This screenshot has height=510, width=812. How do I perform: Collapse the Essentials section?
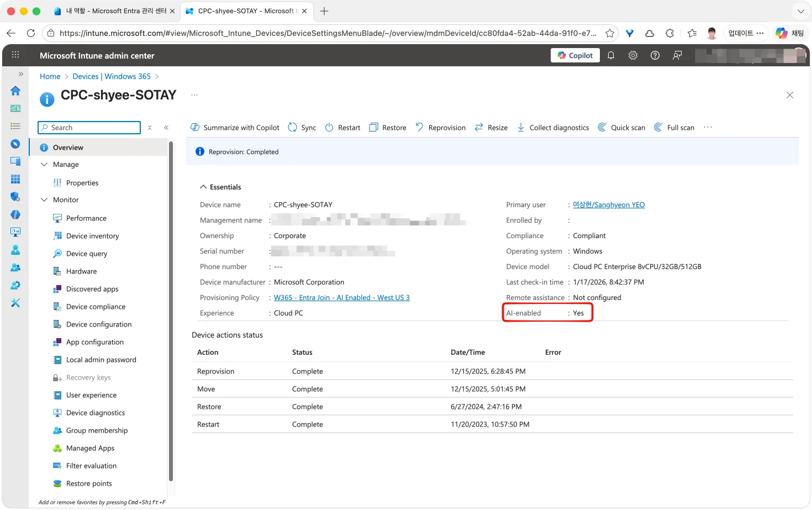click(x=203, y=187)
